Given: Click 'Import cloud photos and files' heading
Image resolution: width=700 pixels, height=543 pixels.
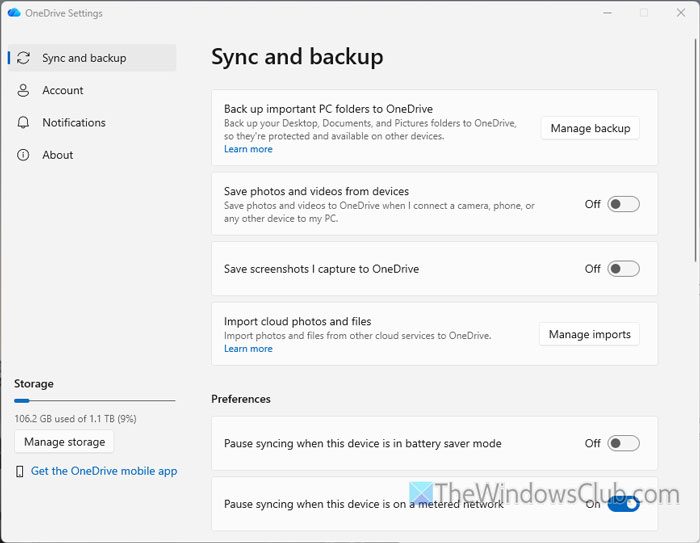Looking at the screenshot, I should pos(297,322).
